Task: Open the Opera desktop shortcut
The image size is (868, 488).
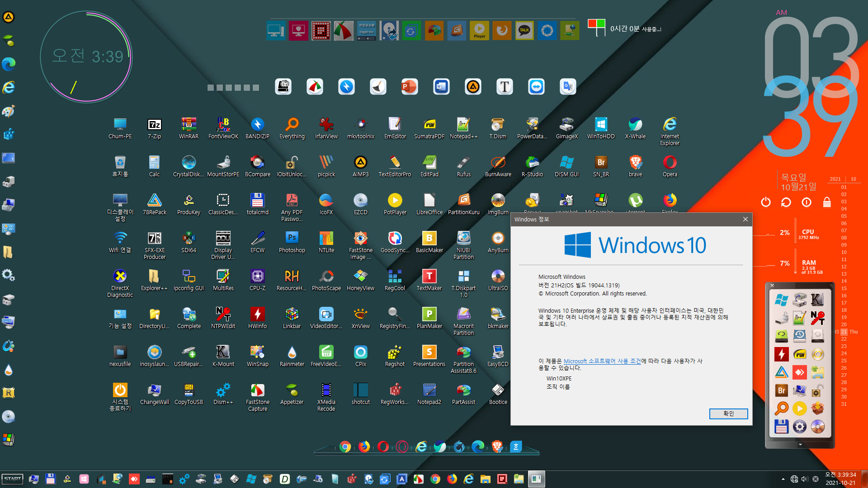Action: pos(670,166)
